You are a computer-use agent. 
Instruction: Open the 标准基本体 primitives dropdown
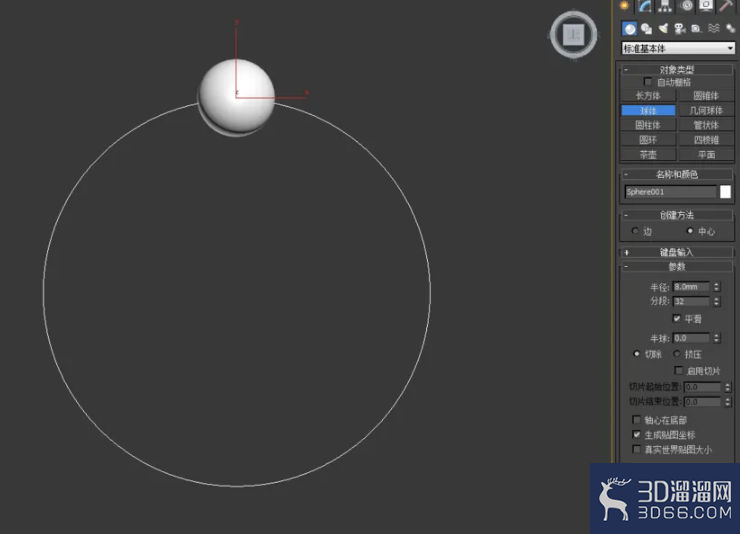tap(678, 48)
